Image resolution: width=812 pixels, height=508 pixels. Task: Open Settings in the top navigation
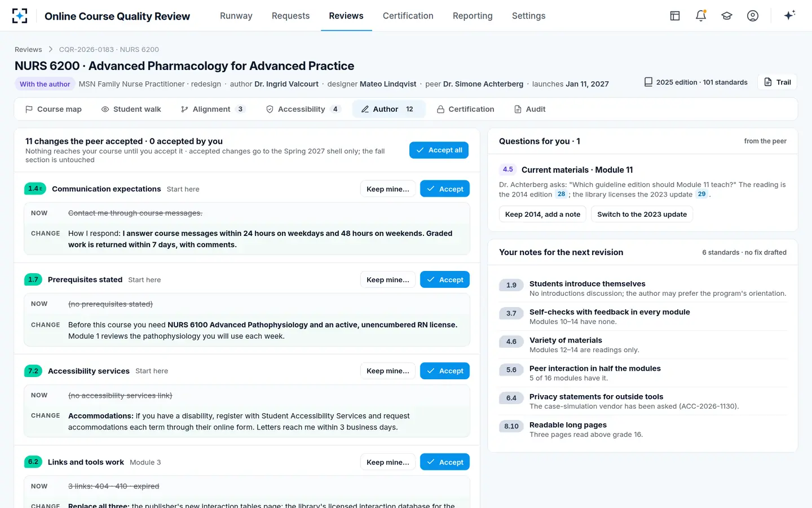point(528,16)
